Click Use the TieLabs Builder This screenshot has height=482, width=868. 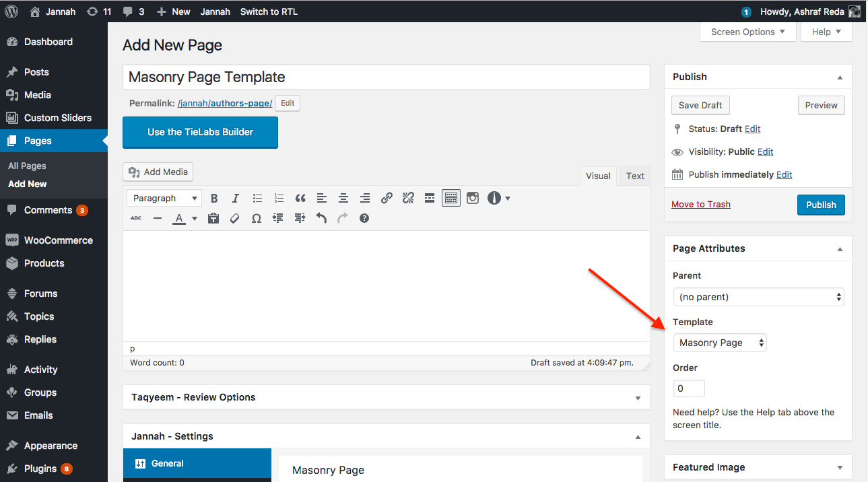(200, 132)
